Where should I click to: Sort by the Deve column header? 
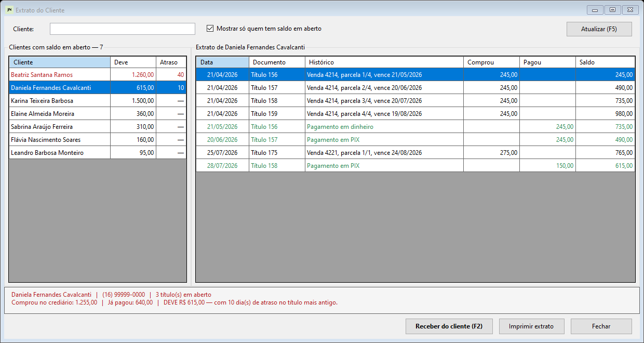pos(132,62)
